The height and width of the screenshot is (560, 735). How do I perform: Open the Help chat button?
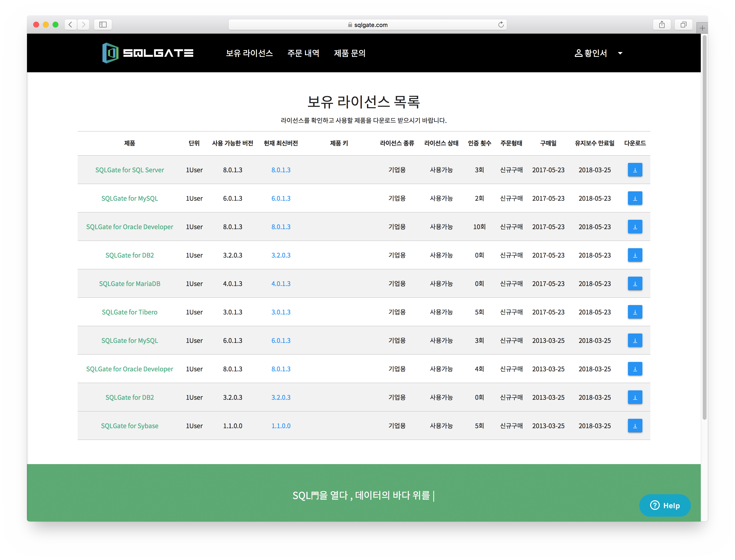click(665, 506)
